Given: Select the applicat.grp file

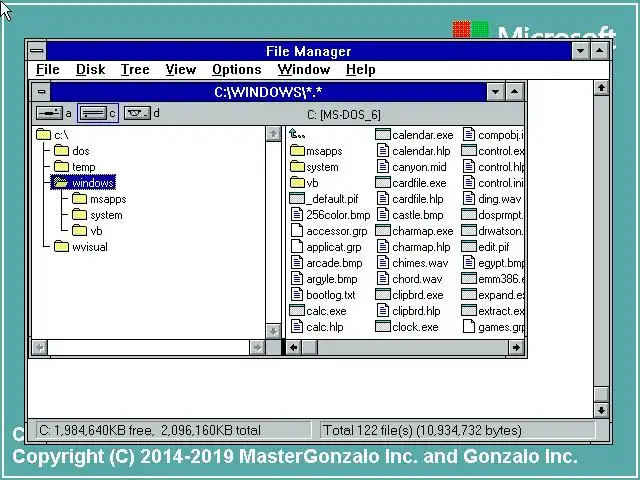Looking at the screenshot, I should pyautogui.click(x=326, y=247).
